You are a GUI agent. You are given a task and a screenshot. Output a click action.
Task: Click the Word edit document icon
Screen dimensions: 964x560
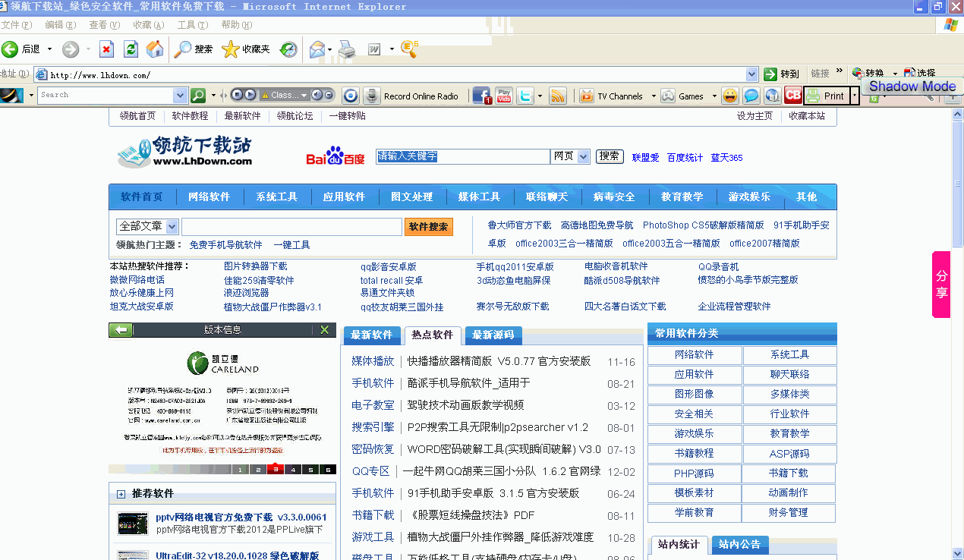[x=374, y=49]
